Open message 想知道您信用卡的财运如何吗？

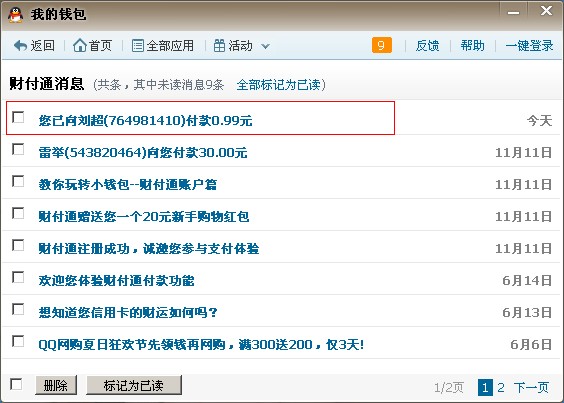point(128,313)
